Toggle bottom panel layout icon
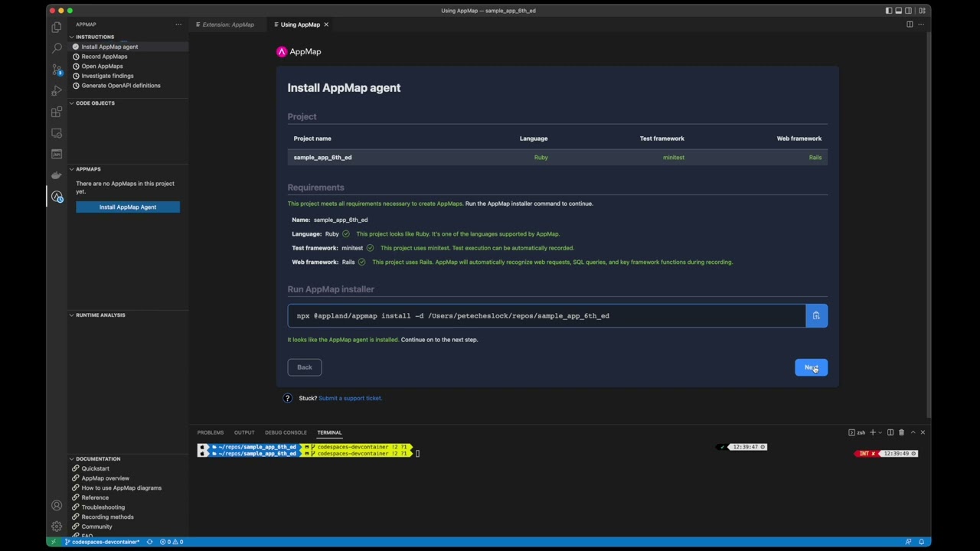 pos(899,11)
